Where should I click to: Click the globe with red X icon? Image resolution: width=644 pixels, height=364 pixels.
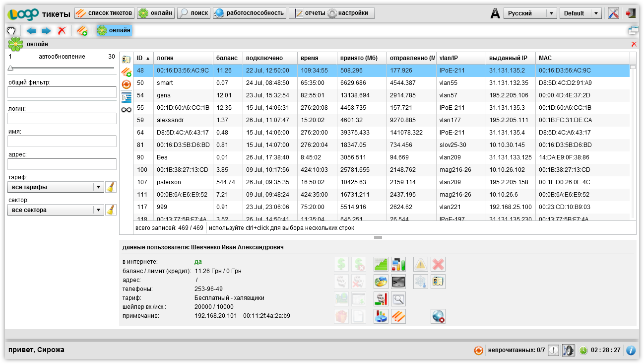(438, 316)
